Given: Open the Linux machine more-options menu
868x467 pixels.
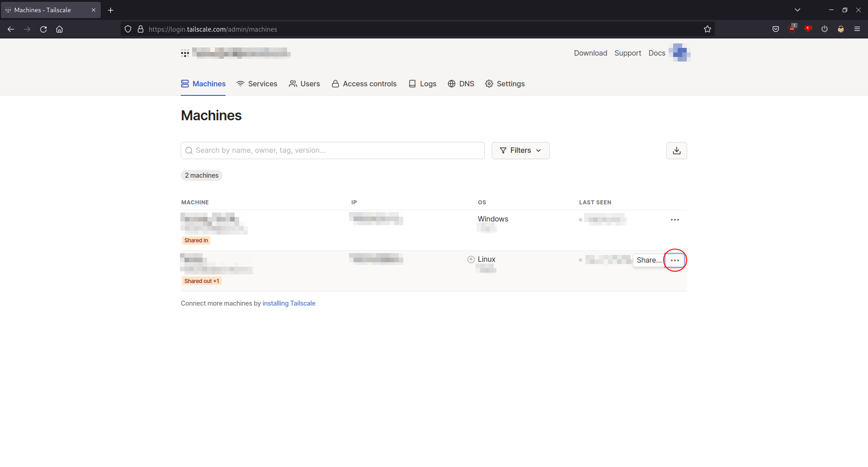Looking at the screenshot, I should pyautogui.click(x=675, y=260).
